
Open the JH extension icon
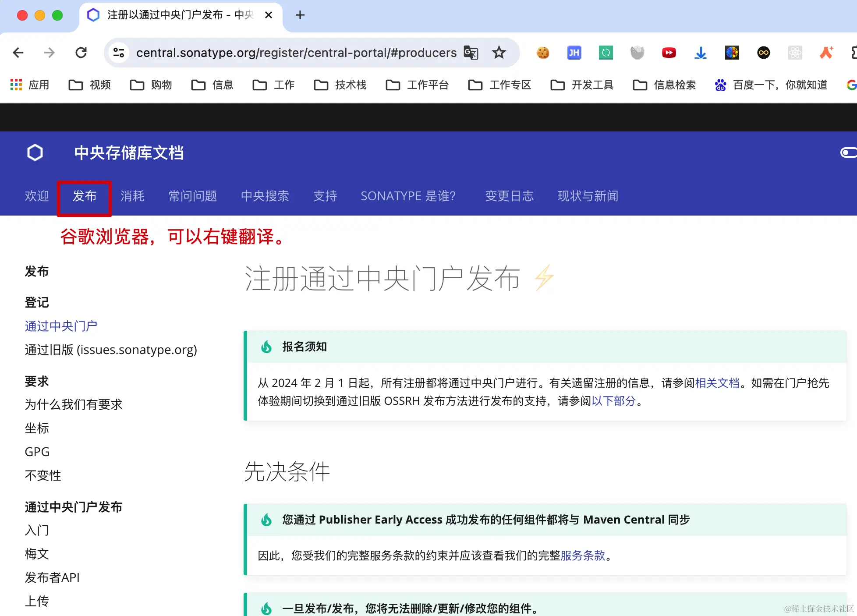point(574,53)
